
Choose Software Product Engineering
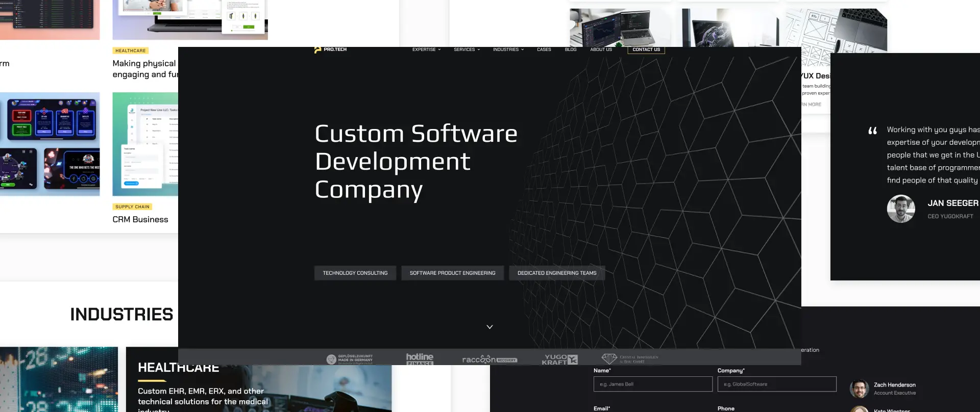point(452,273)
